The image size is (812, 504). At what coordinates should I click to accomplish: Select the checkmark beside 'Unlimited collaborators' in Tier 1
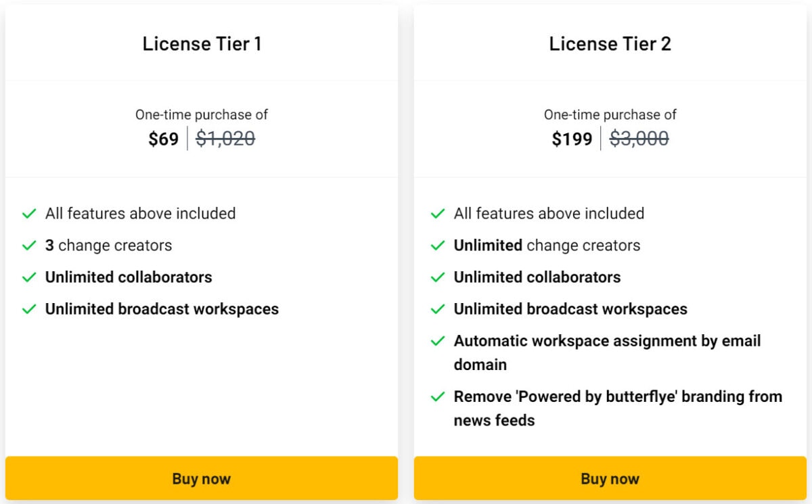click(x=28, y=277)
